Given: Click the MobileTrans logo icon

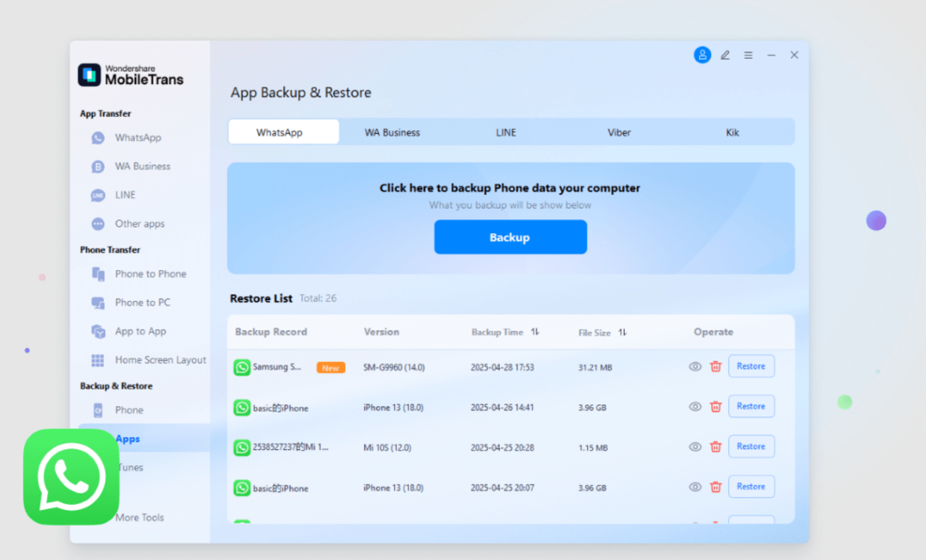Looking at the screenshot, I should 89,75.
